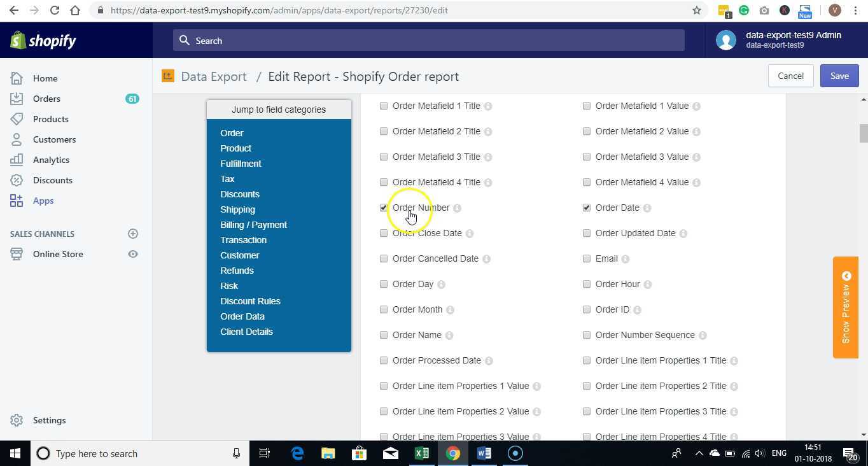Click the browser address bar URL

click(x=279, y=10)
